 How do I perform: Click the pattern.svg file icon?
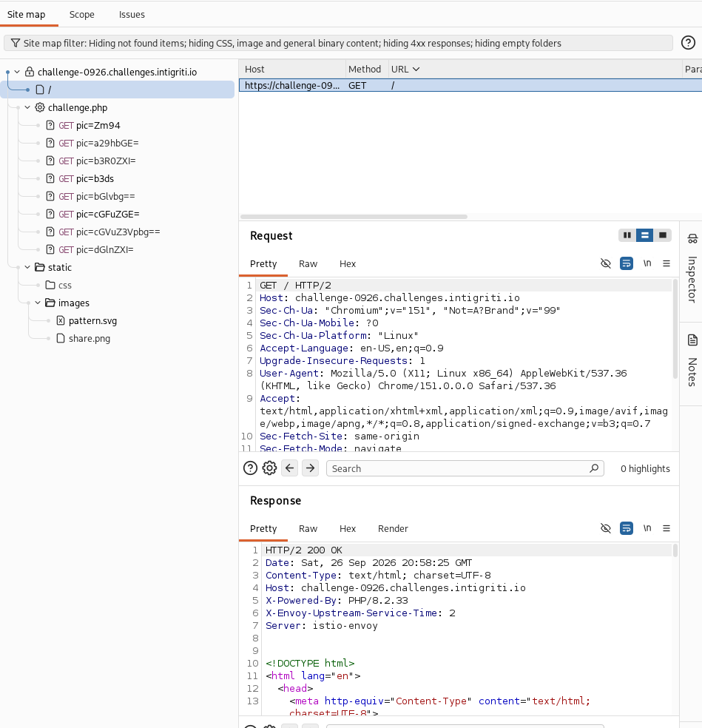tap(61, 321)
